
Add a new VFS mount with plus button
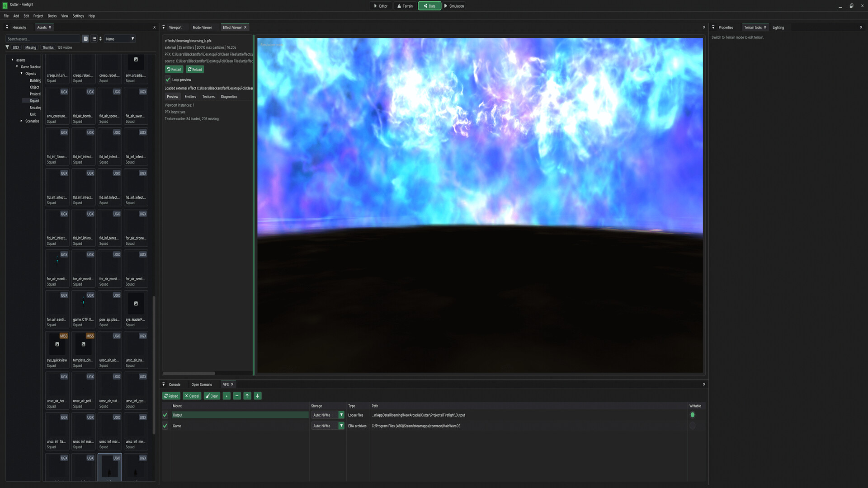point(226,396)
